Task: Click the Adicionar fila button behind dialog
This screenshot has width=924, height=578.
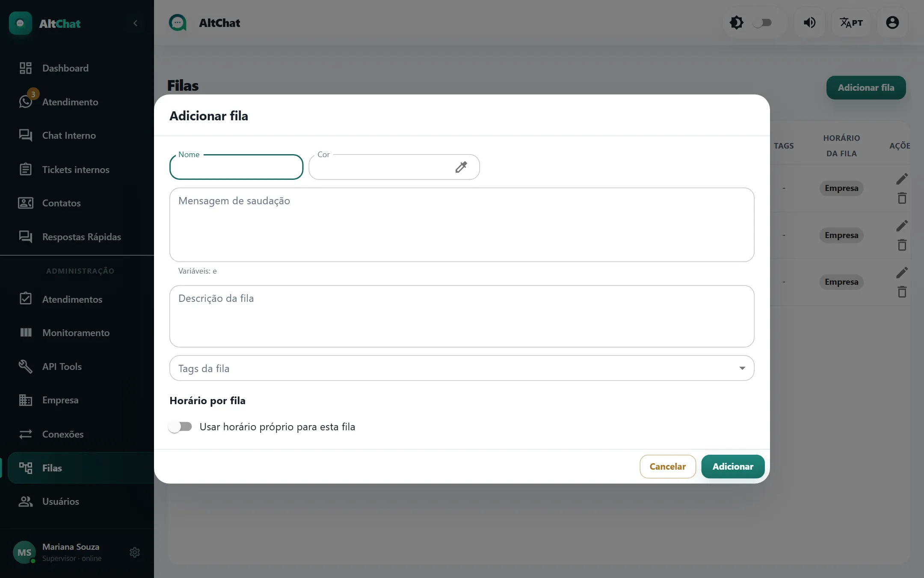Action: pos(866,88)
